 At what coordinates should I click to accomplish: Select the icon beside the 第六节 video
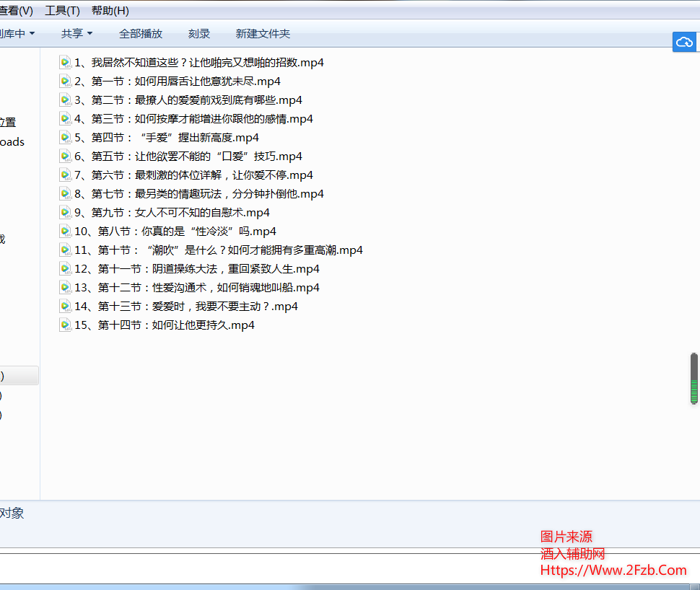pyautogui.click(x=65, y=175)
